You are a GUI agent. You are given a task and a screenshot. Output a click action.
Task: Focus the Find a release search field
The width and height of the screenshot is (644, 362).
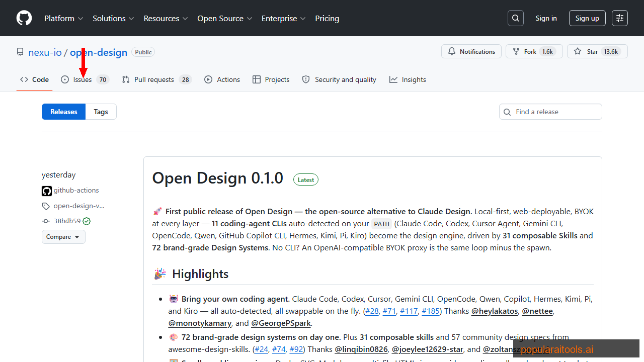(550, 112)
